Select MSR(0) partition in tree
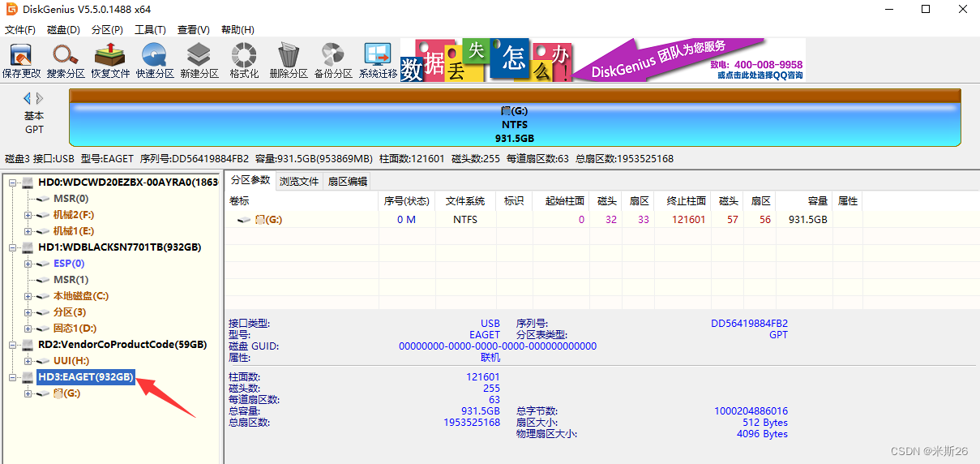The image size is (980, 464). (71, 199)
